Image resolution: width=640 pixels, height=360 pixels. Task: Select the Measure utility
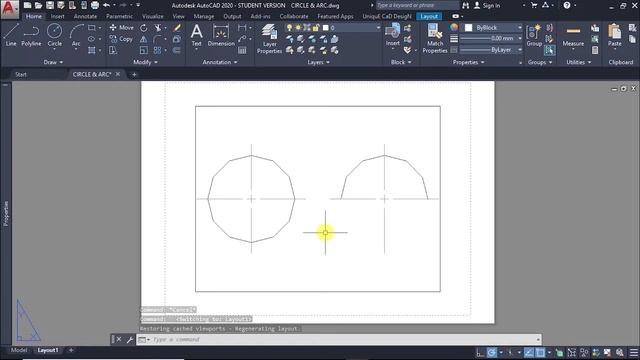[x=573, y=36]
